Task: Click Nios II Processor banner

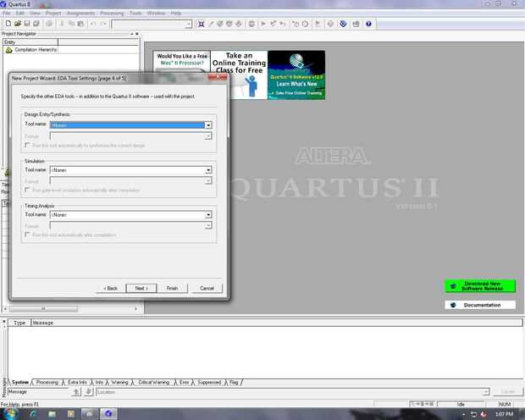Action: point(182,61)
